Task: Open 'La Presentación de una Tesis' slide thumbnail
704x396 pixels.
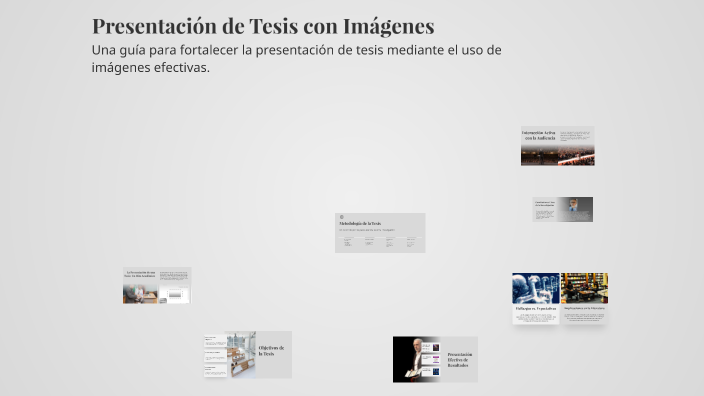Action: [x=157, y=286]
